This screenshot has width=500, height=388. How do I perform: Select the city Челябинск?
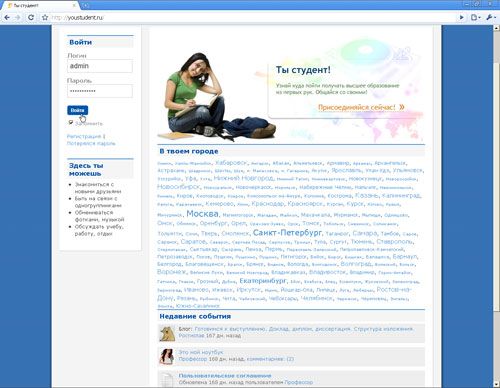click(x=317, y=298)
